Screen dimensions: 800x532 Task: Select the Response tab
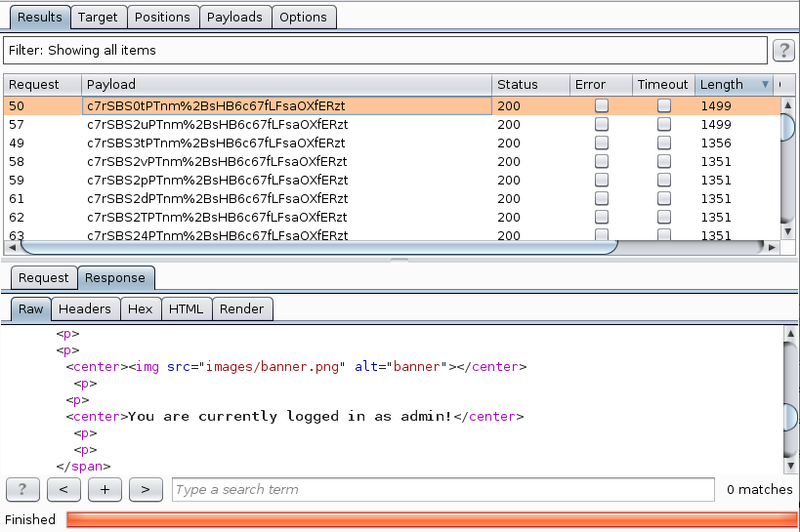tap(115, 278)
